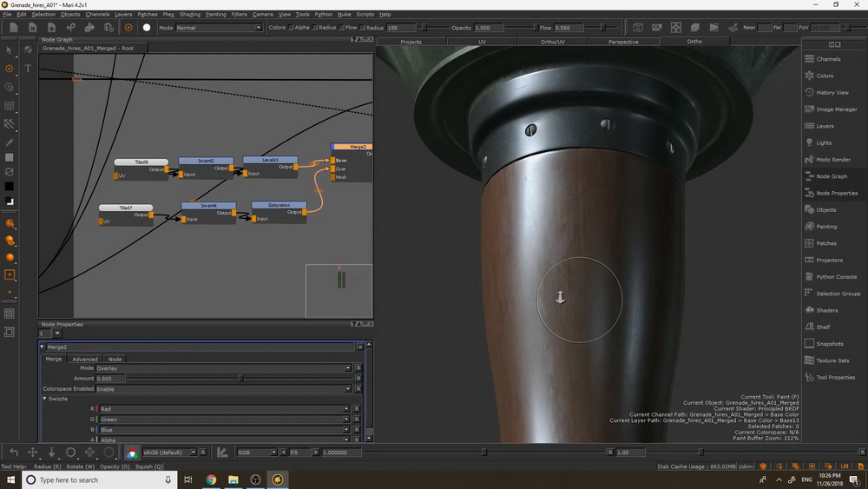Open the B swizzle Blue dropdown
Viewport: 868px width, 489px height.
tap(224, 430)
